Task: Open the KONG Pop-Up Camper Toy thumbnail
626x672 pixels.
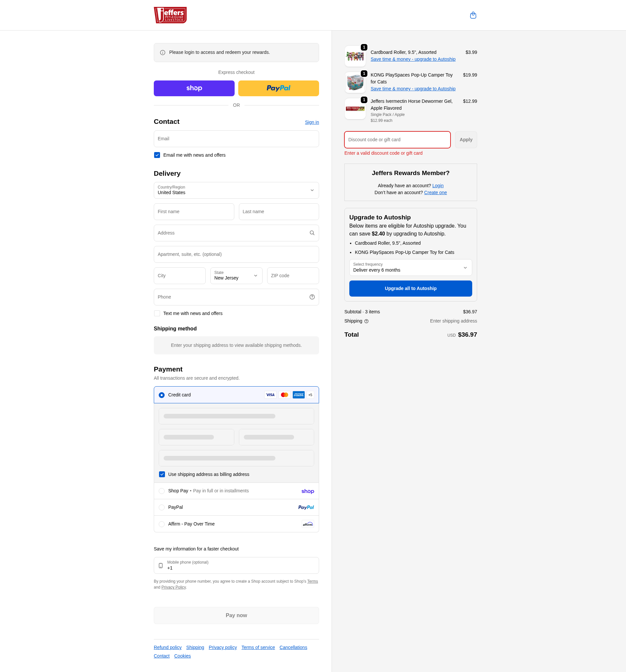Action: (355, 82)
